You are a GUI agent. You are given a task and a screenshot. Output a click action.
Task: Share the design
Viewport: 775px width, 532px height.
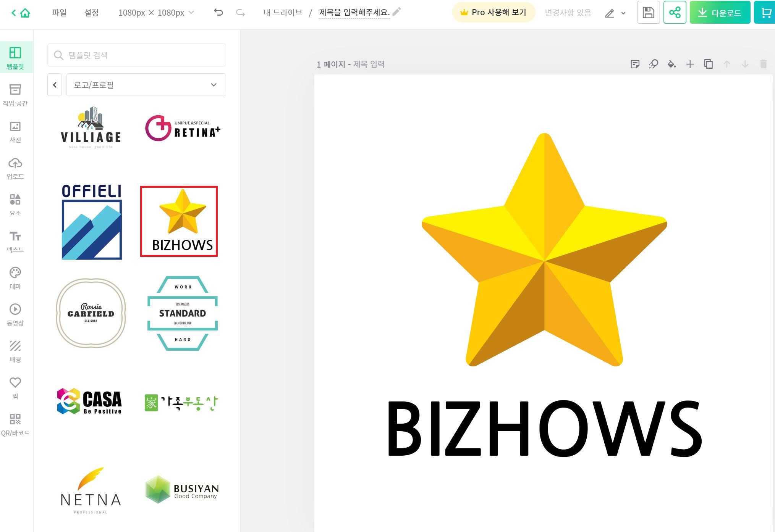(x=675, y=13)
